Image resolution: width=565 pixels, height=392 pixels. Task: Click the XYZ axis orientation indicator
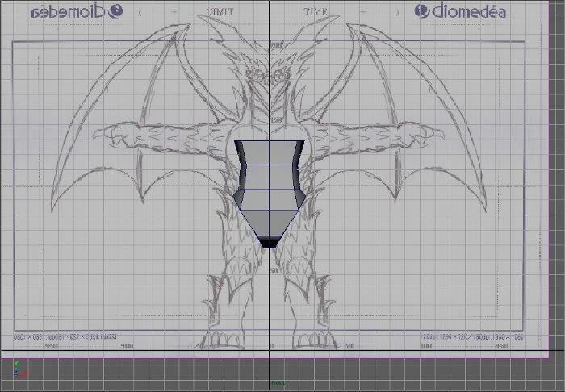click(20, 369)
